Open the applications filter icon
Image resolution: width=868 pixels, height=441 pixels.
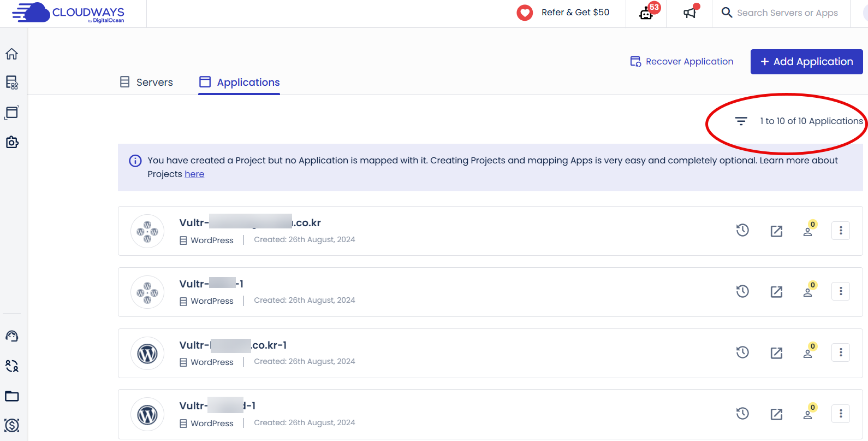[741, 121]
